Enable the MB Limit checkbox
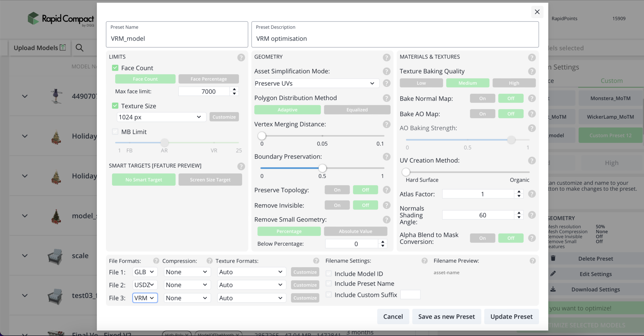Viewport: 644px width, 336px height. 115,132
